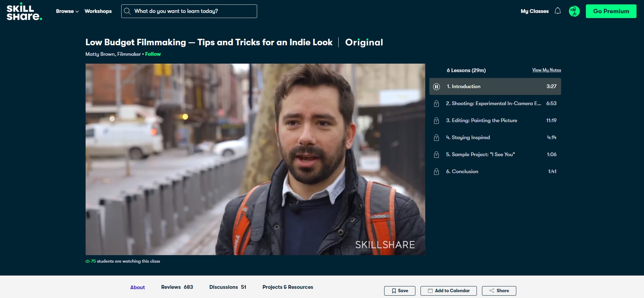This screenshot has height=298, width=644.
Task: Go to My Classes
Action: tap(535, 11)
